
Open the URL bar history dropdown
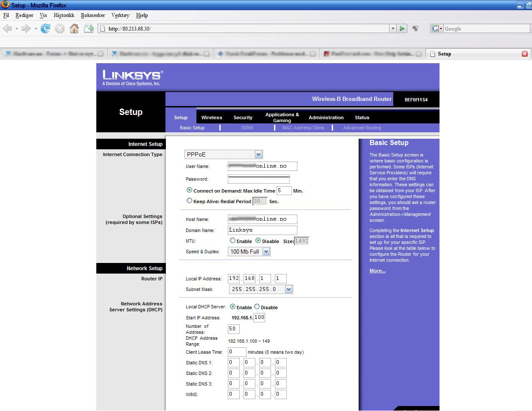[393, 28]
